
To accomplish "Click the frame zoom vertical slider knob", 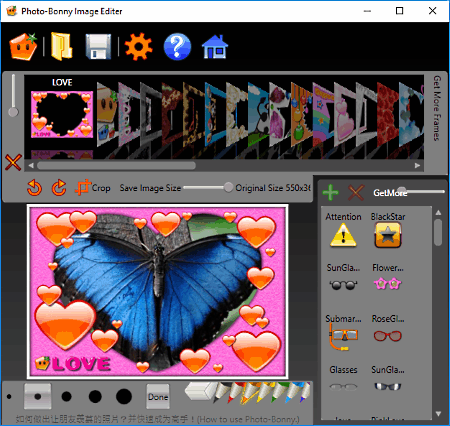I will pyautogui.click(x=13, y=112).
